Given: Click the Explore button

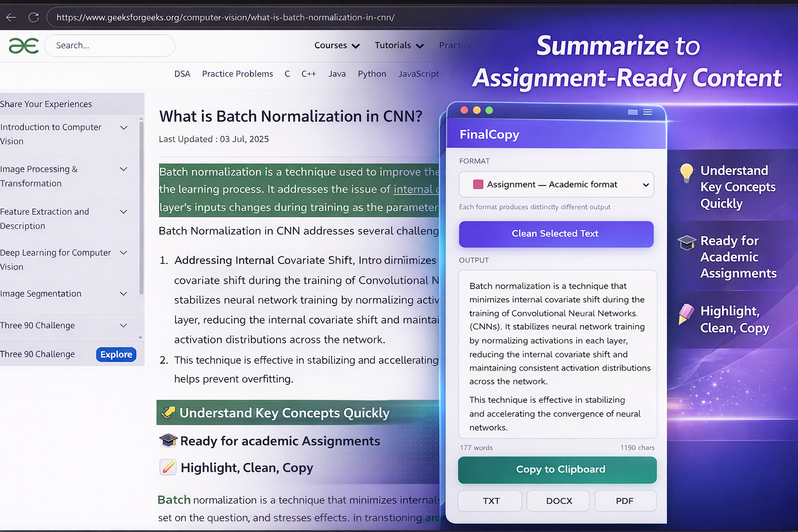Looking at the screenshot, I should click(116, 354).
